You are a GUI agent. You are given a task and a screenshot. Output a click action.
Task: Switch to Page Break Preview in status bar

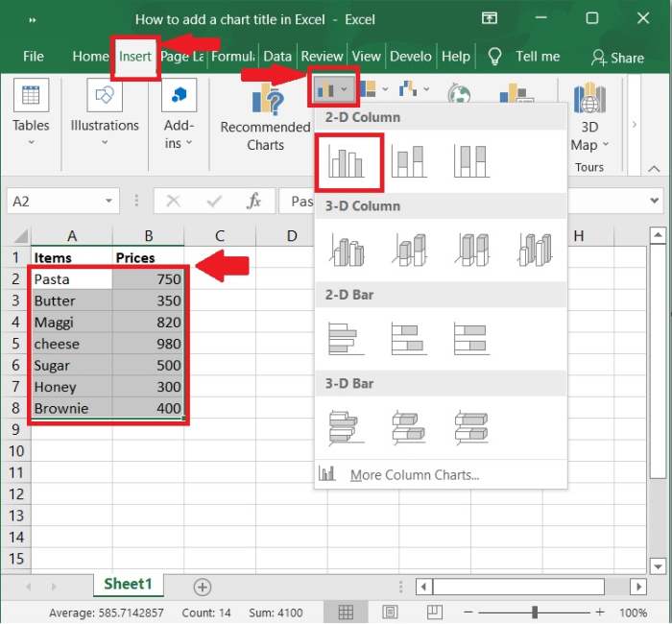[x=435, y=612]
